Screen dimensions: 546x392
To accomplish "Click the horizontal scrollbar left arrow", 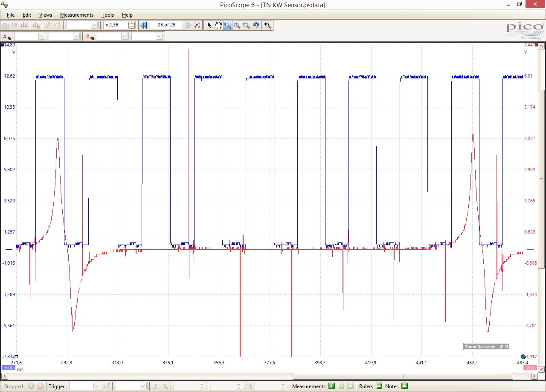I will coord(5,376).
